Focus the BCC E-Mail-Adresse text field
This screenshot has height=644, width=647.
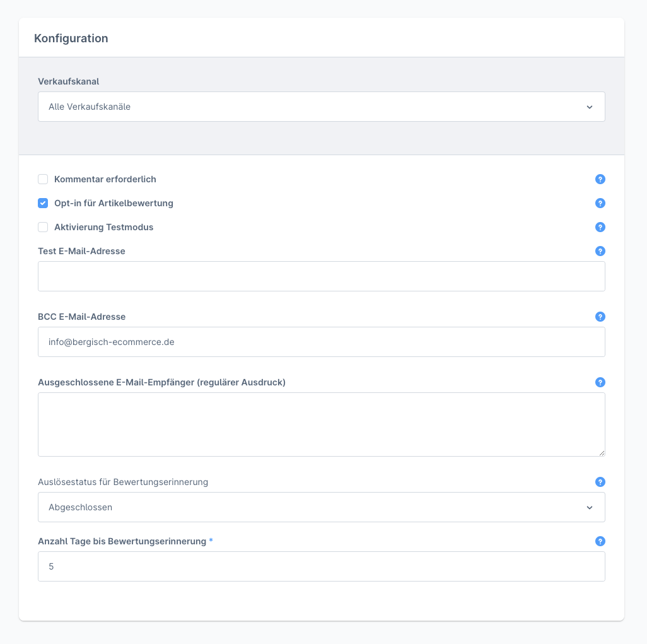click(321, 342)
